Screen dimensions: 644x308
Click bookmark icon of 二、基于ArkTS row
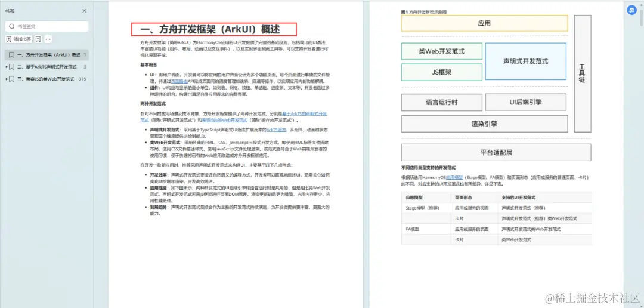pos(12,67)
